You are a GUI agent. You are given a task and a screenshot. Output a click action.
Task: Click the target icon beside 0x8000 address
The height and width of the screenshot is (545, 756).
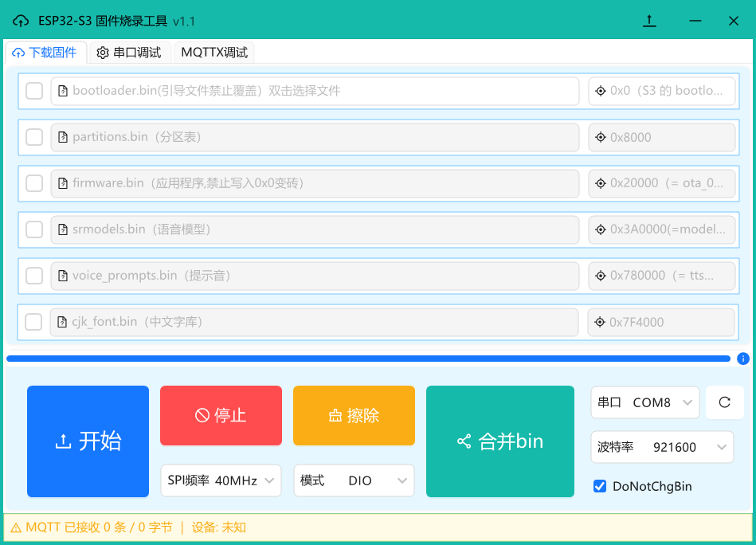coord(601,138)
